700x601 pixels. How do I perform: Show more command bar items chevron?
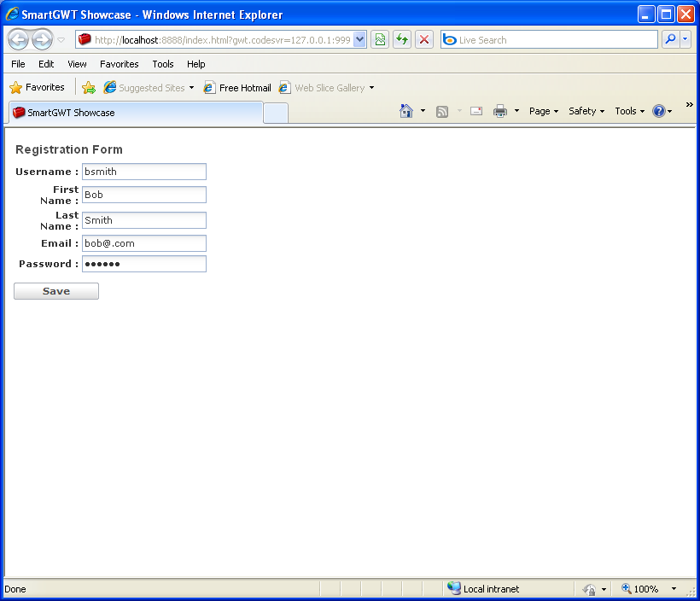click(x=689, y=104)
